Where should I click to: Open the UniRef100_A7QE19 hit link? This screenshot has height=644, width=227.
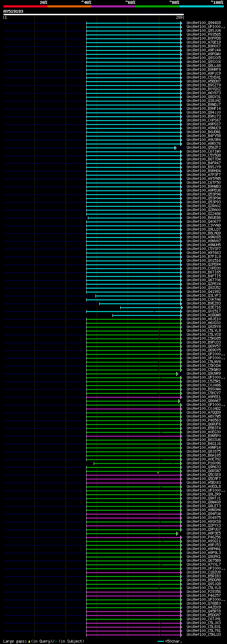(204, 43)
